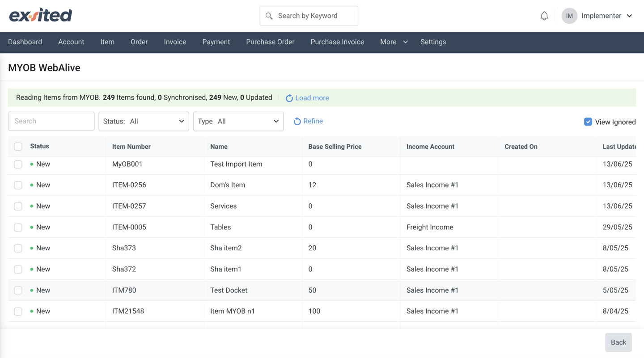Viewport: 644px width, 358px height.
Task: Click item name 'Sha item2'
Action: [226, 248]
